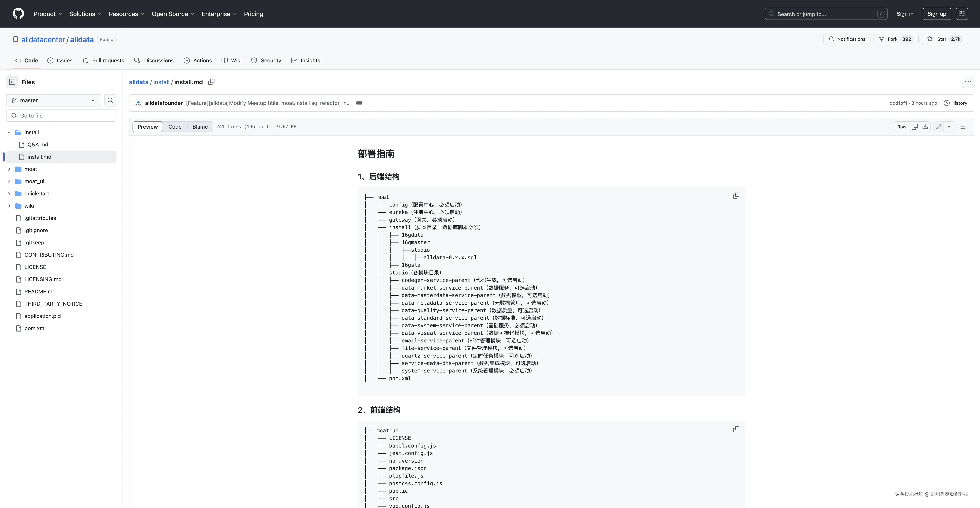Open the Open Source dropdown
This screenshot has width=980, height=508.
(173, 14)
